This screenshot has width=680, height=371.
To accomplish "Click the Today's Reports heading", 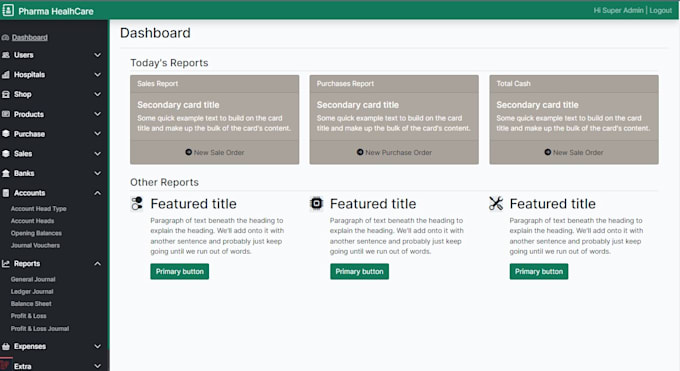I will click(x=169, y=63).
